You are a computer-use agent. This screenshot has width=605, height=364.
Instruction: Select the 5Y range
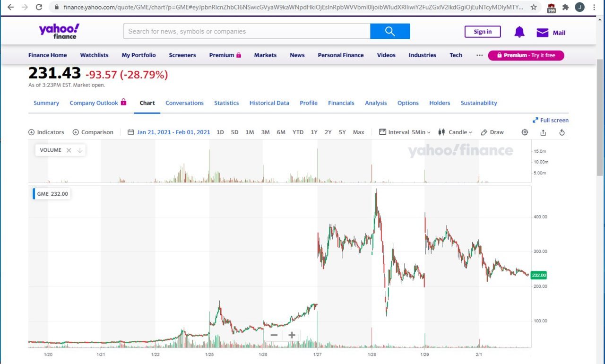coord(342,132)
